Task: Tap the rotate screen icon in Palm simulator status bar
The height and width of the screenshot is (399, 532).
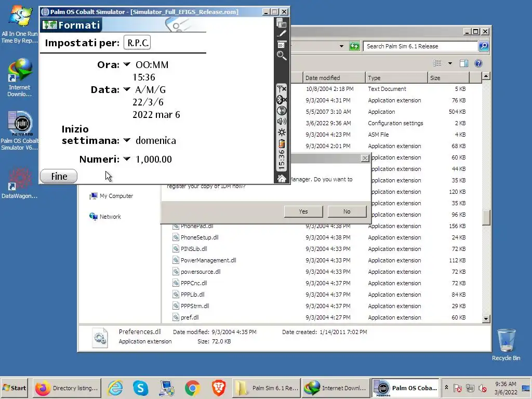Action: pyautogui.click(x=281, y=23)
